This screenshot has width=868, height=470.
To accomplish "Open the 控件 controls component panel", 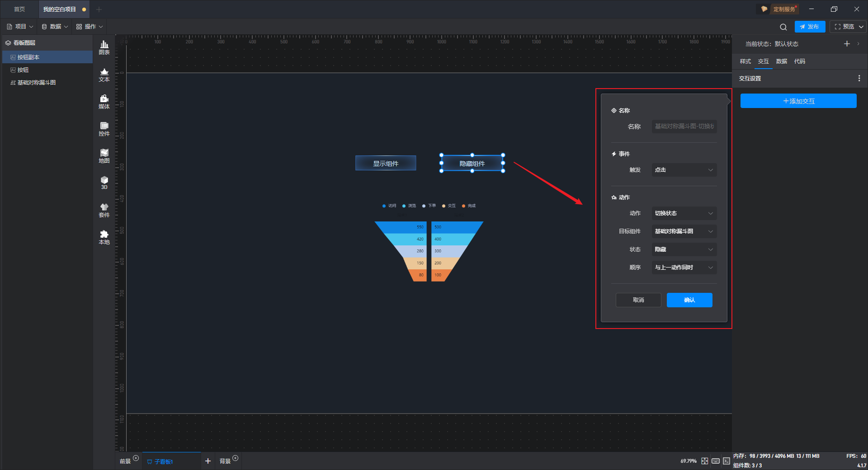I will point(104,129).
